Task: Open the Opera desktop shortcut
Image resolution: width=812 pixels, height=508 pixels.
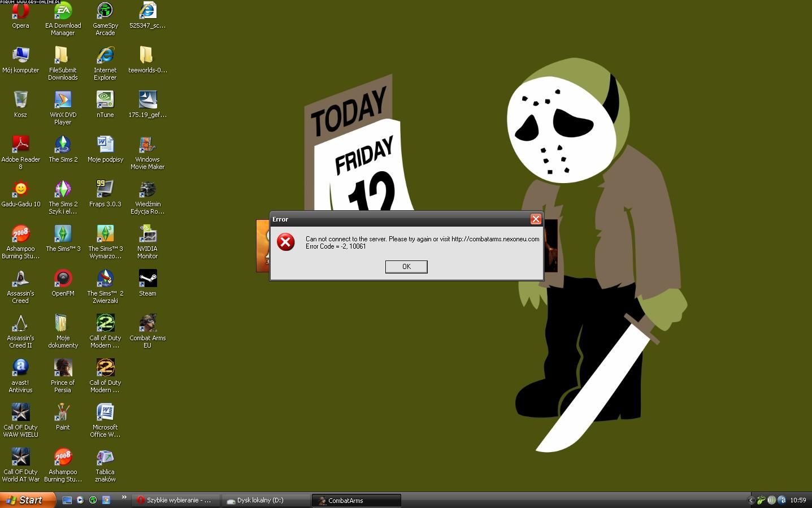Action: click(x=20, y=15)
